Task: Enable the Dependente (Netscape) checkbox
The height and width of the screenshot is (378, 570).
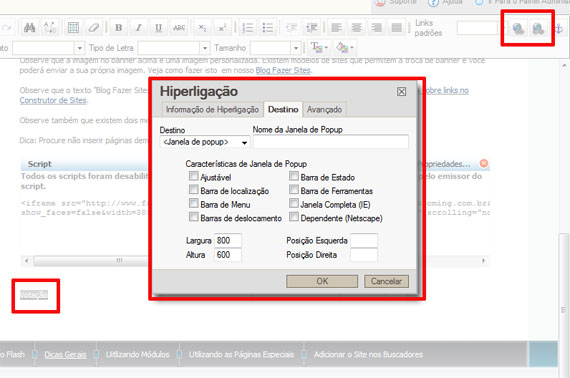Action: coord(294,217)
